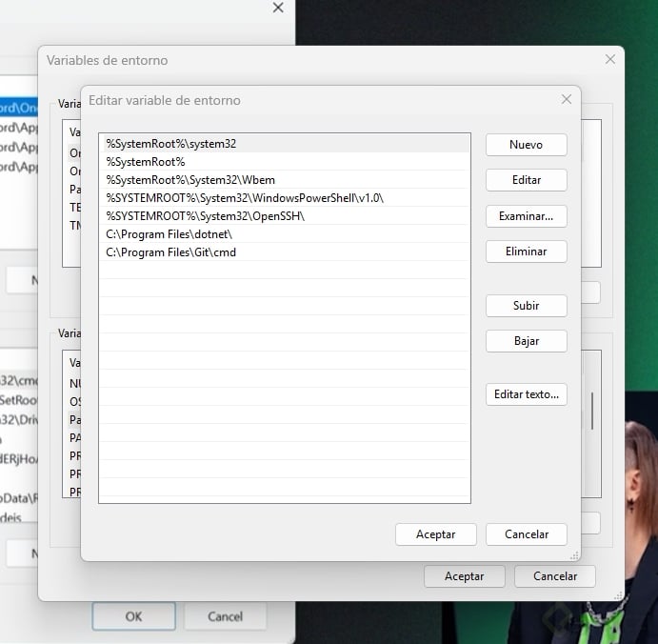The height and width of the screenshot is (644, 658).
Task: Click Eliminar to remove the selected entry
Action: [x=527, y=252]
